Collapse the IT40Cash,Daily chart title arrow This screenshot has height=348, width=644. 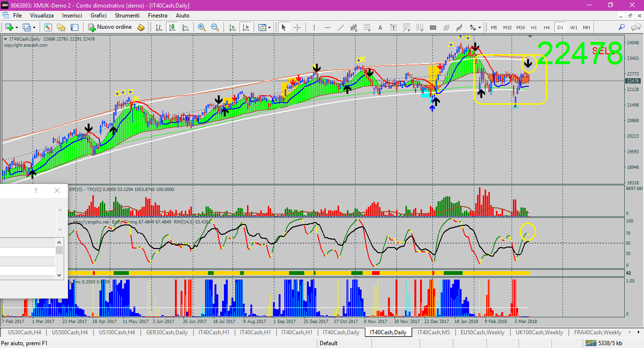5,39
